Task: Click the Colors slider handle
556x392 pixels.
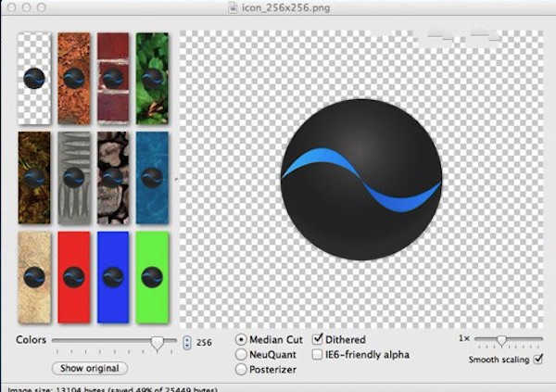Action: tap(158, 343)
